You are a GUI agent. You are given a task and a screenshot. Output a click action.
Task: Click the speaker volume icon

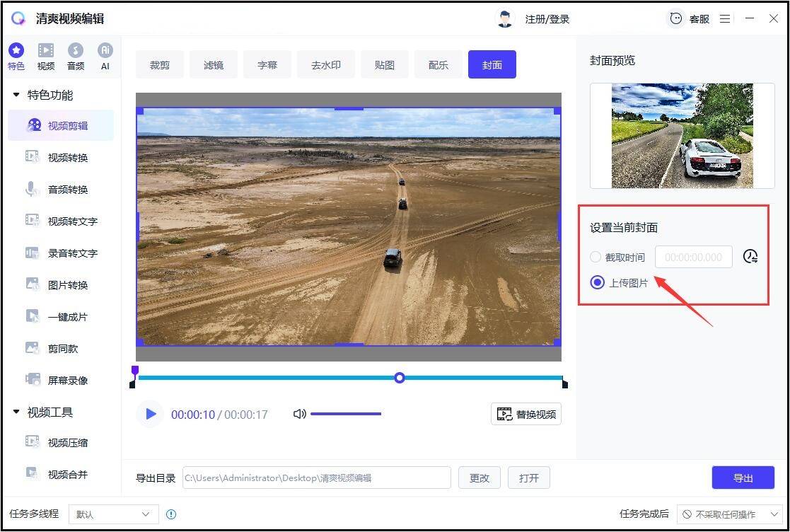pyautogui.click(x=299, y=414)
